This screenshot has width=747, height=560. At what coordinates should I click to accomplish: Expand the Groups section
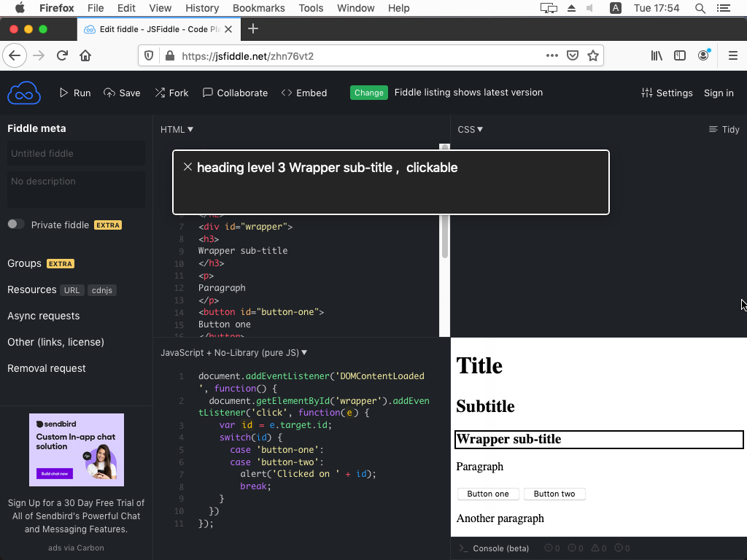tap(24, 263)
